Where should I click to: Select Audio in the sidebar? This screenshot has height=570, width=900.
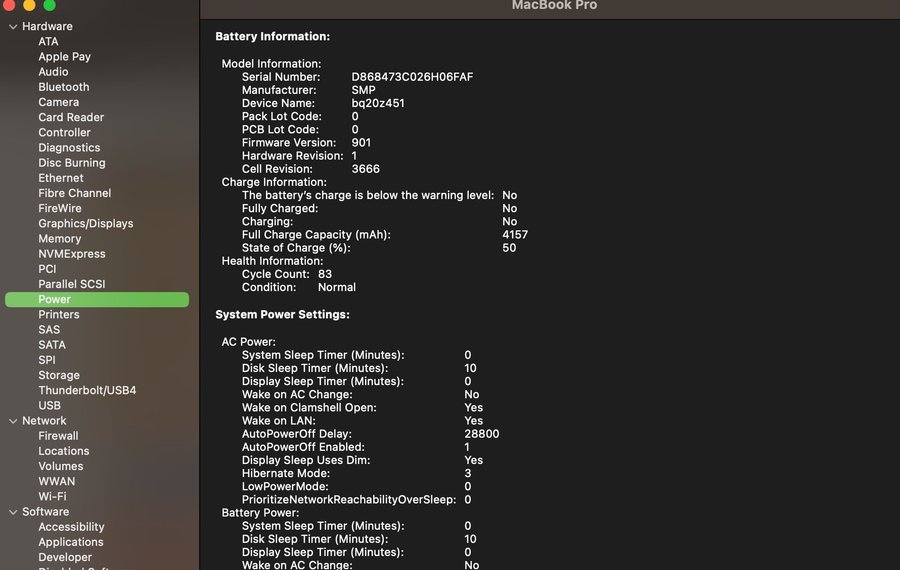click(53, 72)
